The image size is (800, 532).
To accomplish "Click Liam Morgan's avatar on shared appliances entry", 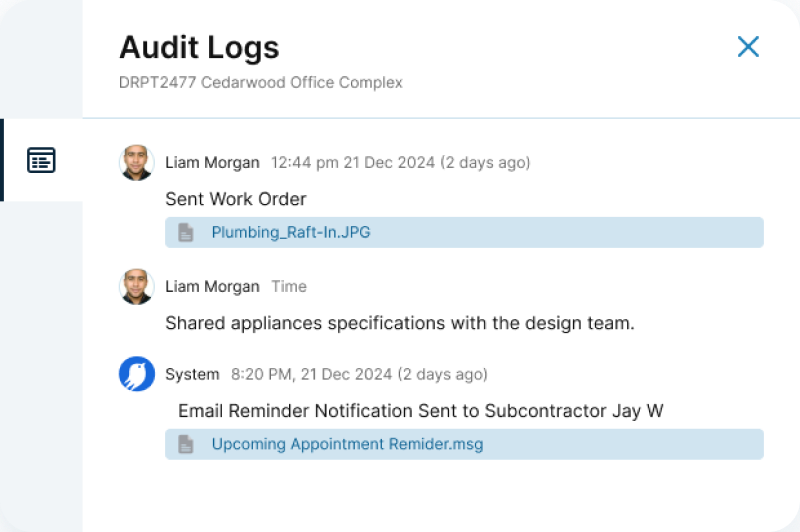I will coord(136,286).
